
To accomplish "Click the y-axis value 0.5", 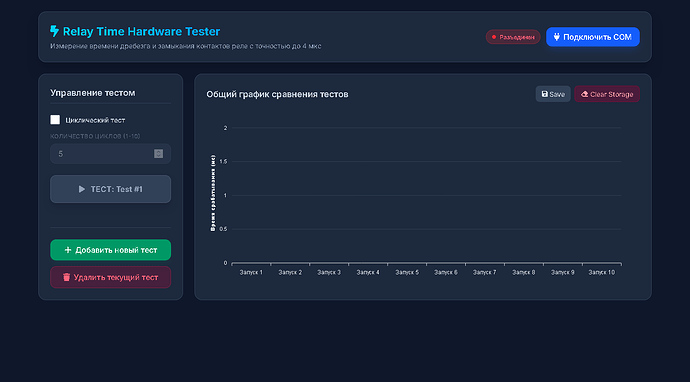I will pyautogui.click(x=223, y=229).
